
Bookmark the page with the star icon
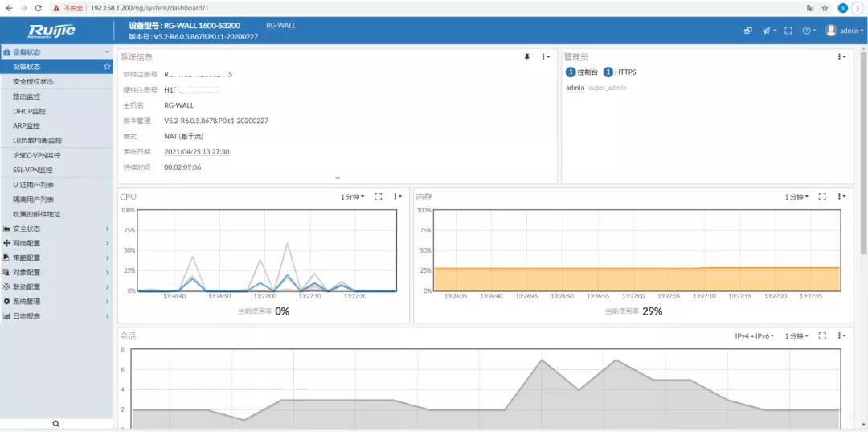click(825, 8)
